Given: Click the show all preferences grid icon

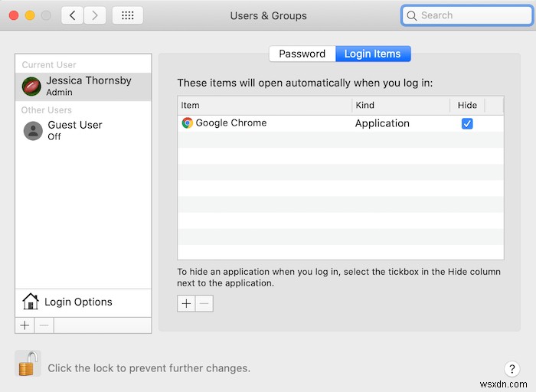Looking at the screenshot, I should pos(127,15).
